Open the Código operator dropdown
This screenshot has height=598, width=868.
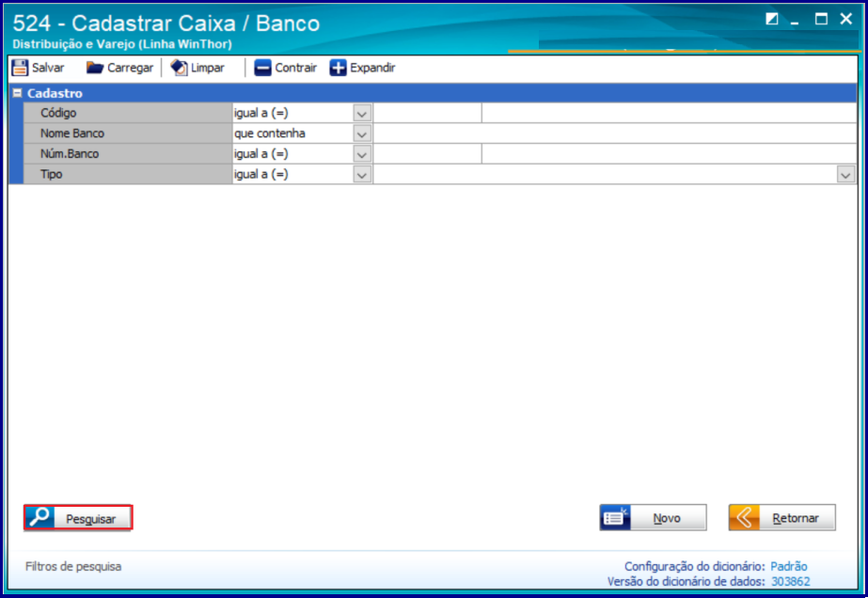(x=362, y=113)
